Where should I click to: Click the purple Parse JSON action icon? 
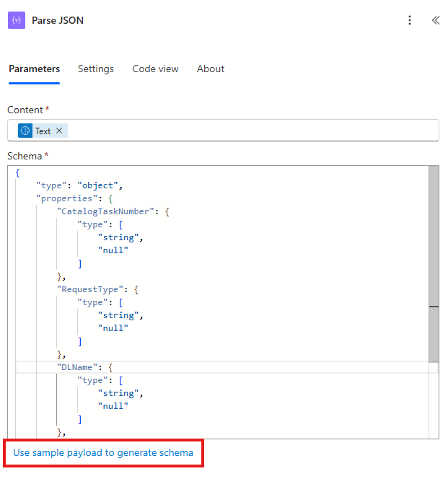(17, 20)
